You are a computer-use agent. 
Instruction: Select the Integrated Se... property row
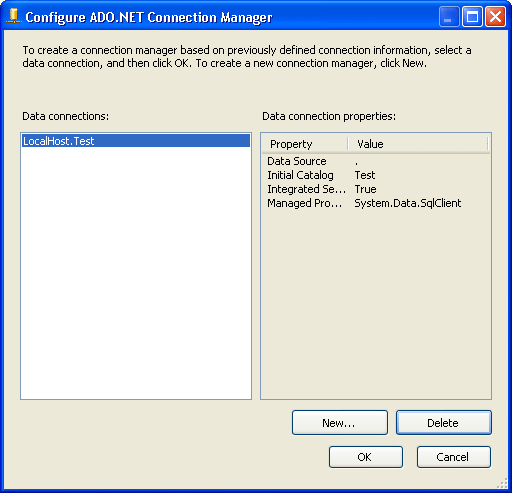[x=376, y=189]
